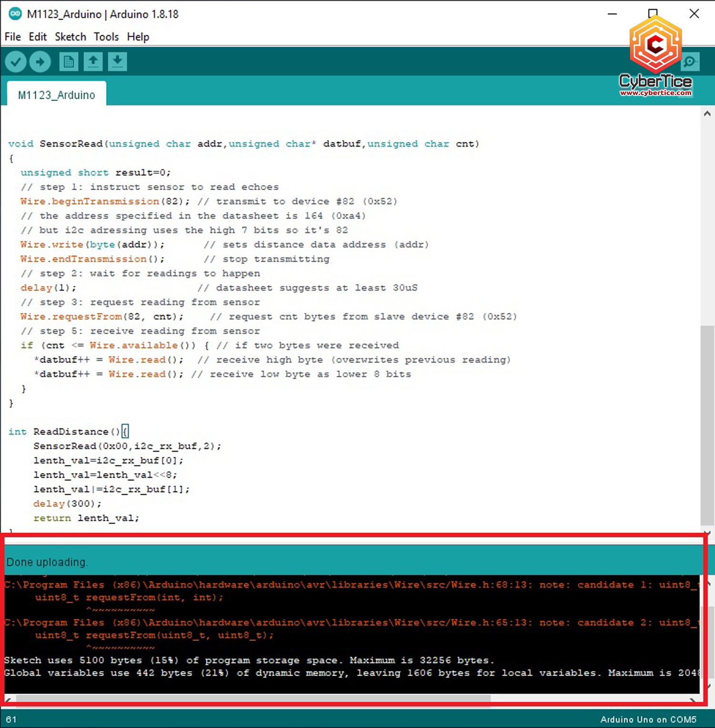Open the Tools menu
The width and height of the screenshot is (715, 728).
106,37
